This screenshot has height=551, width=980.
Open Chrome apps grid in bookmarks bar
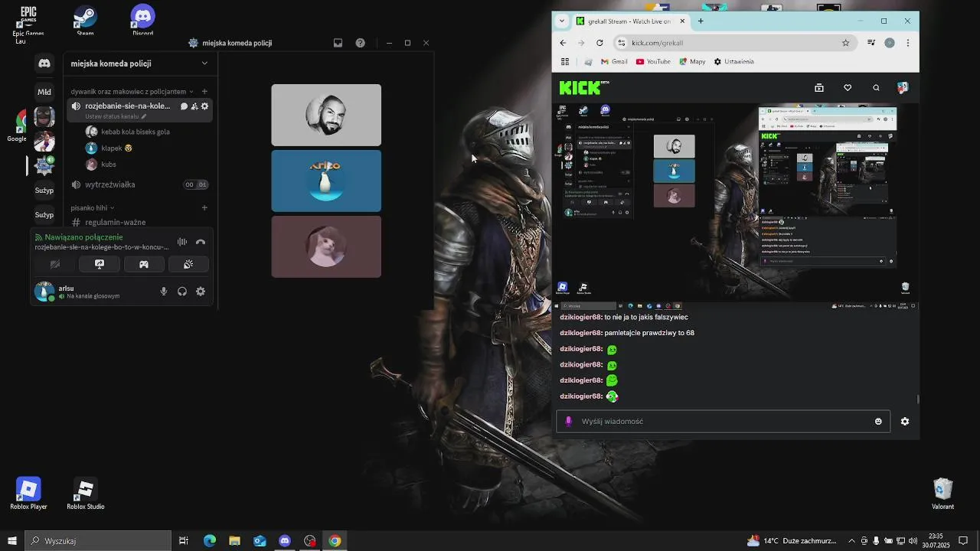[x=565, y=62]
